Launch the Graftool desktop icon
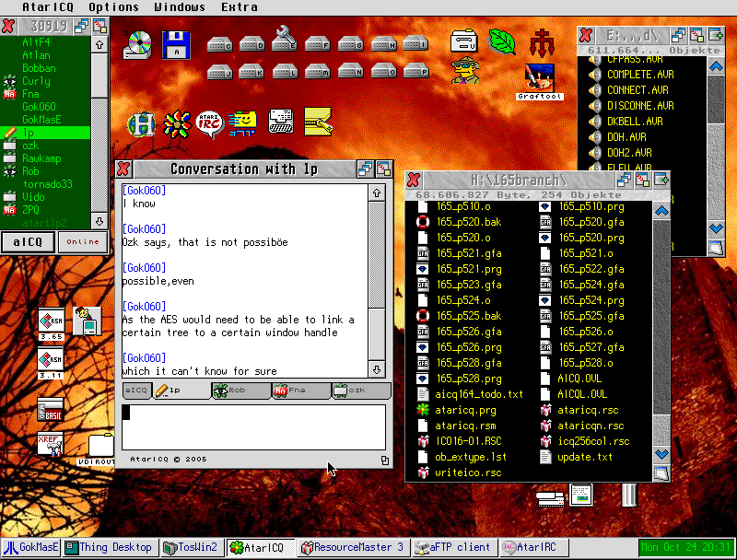Screen dimensions: 737x560 [x=540, y=81]
